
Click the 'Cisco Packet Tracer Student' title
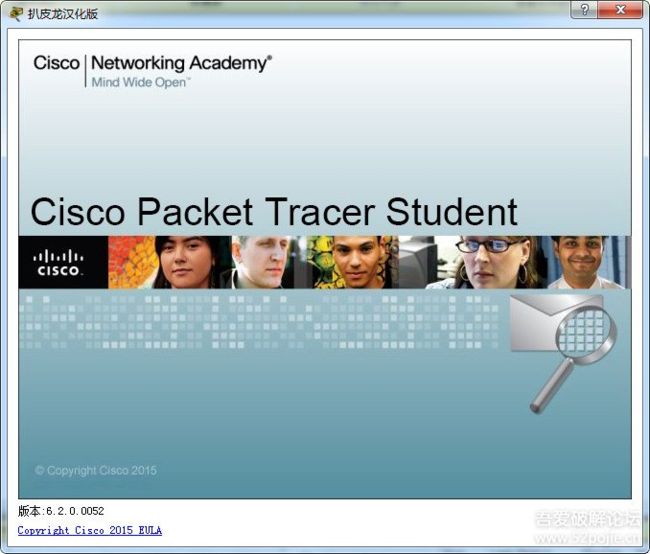pos(274,212)
